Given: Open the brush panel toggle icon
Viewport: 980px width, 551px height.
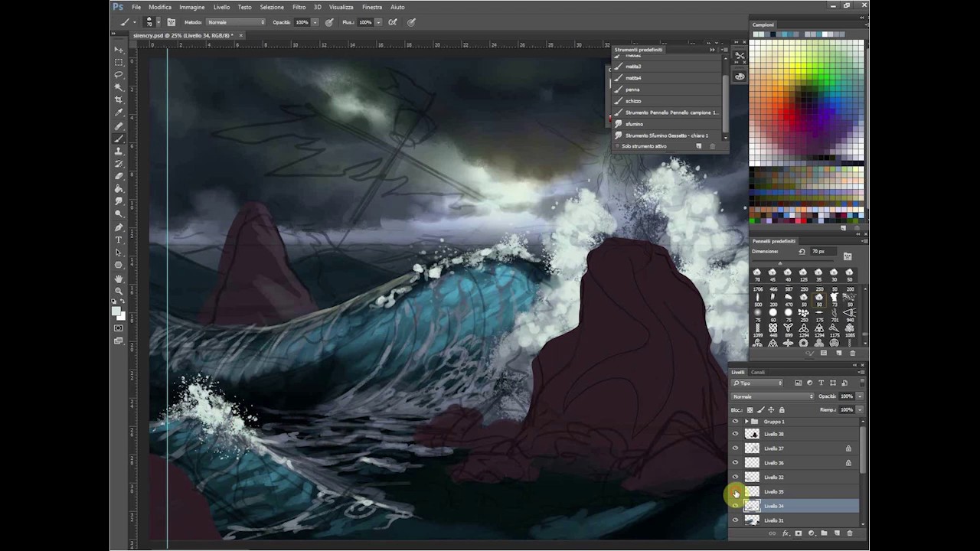Looking at the screenshot, I should (x=171, y=22).
